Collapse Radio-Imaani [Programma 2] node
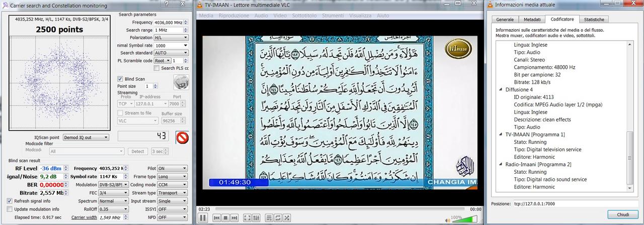Viewport: 644px width, 225px height. tap(501, 164)
